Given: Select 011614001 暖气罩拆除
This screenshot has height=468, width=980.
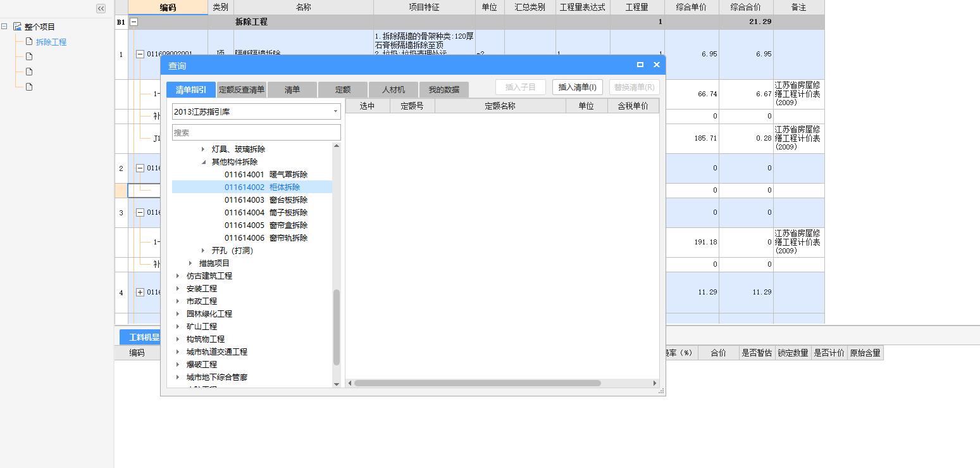Looking at the screenshot, I should 266,175.
